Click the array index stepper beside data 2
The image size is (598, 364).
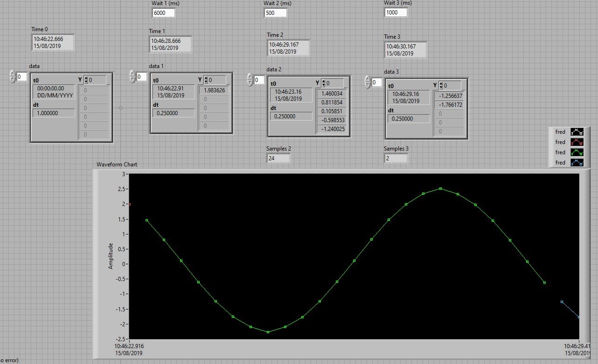coord(250,80)
